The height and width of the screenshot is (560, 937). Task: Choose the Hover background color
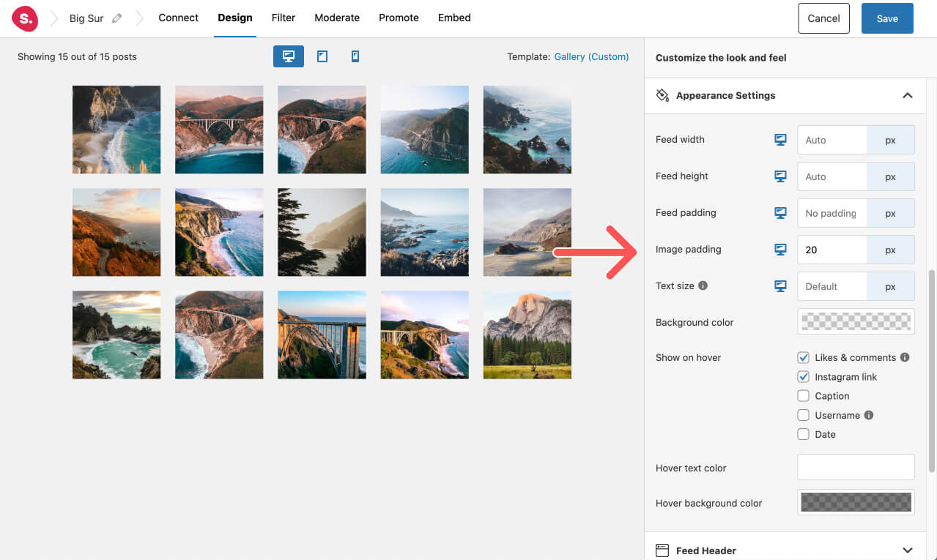tap(856, 502)
